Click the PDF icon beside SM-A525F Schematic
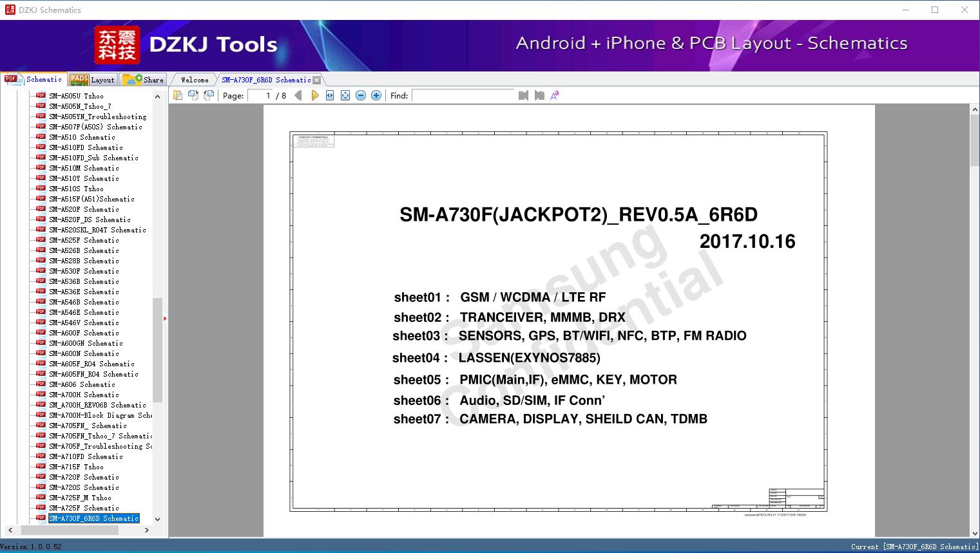 click(41, 240)
